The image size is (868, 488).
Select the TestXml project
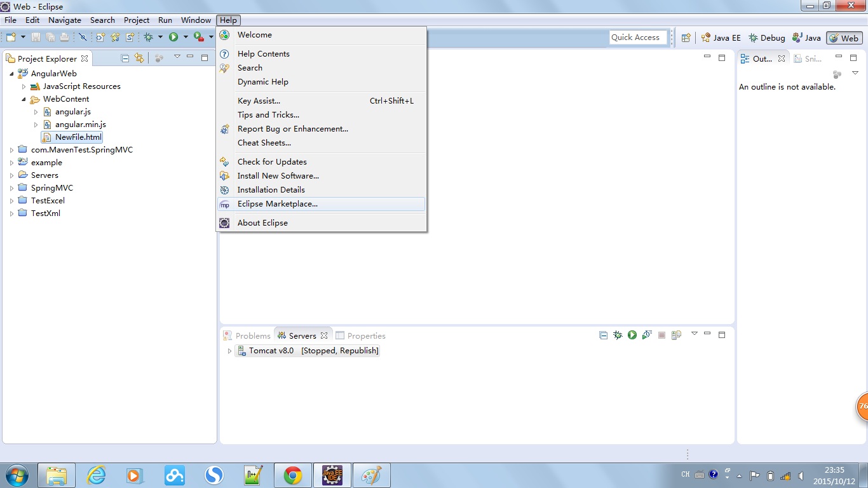[x=46, y=213]
